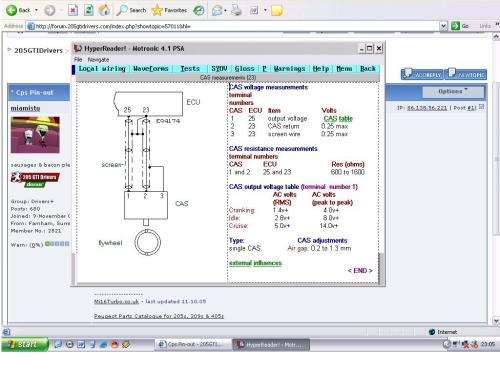Viewport: 500px width, 375px height.
Task: Open miamistu user profile link
Action: click(x=25, y=108)
